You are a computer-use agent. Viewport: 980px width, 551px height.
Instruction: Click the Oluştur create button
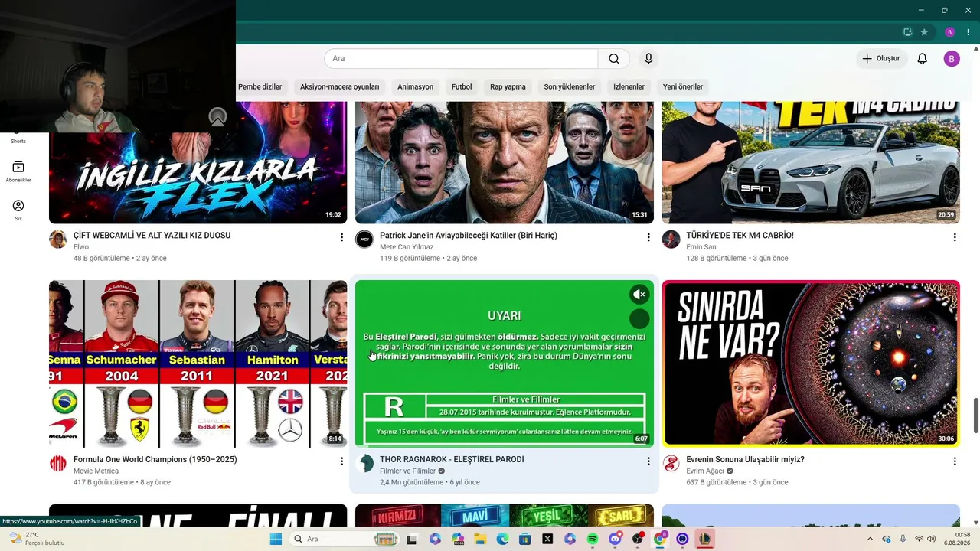pos(881,59)
